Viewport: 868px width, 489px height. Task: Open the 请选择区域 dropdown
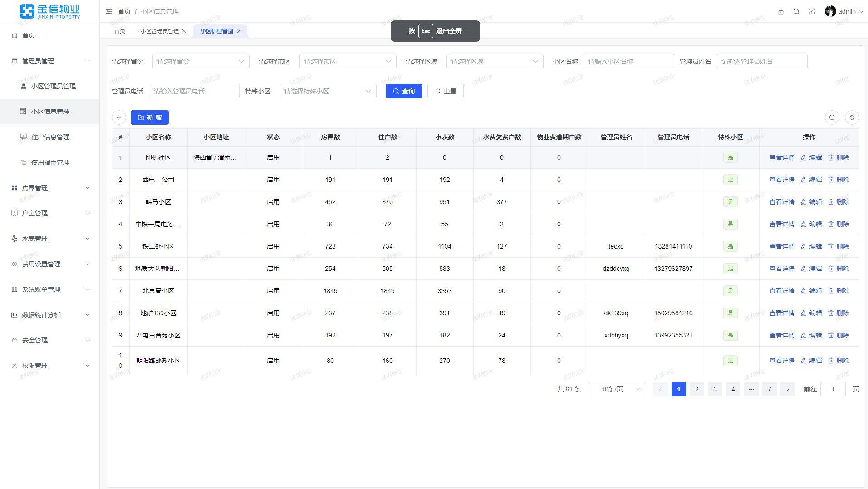pyautogui.click(x=495, y=61)
